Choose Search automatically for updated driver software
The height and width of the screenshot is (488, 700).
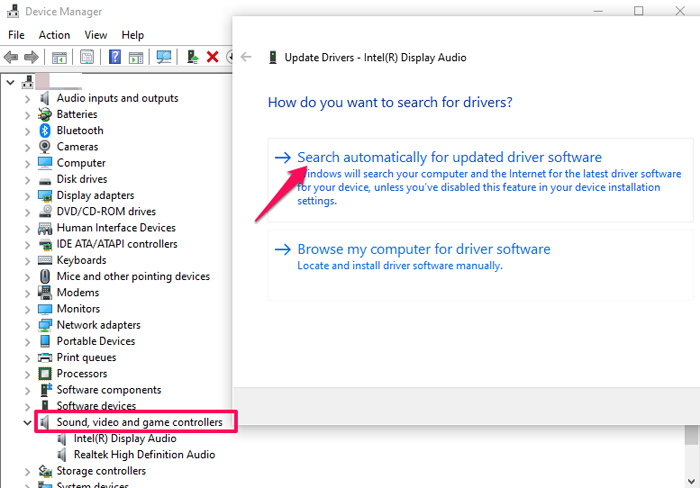pyautogui.click(x=480, y=180)
